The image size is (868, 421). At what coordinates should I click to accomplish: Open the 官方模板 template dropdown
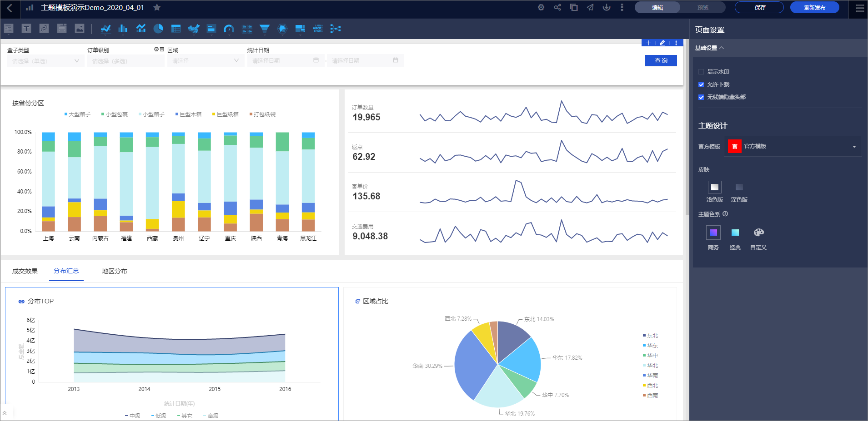click(793, 146)
